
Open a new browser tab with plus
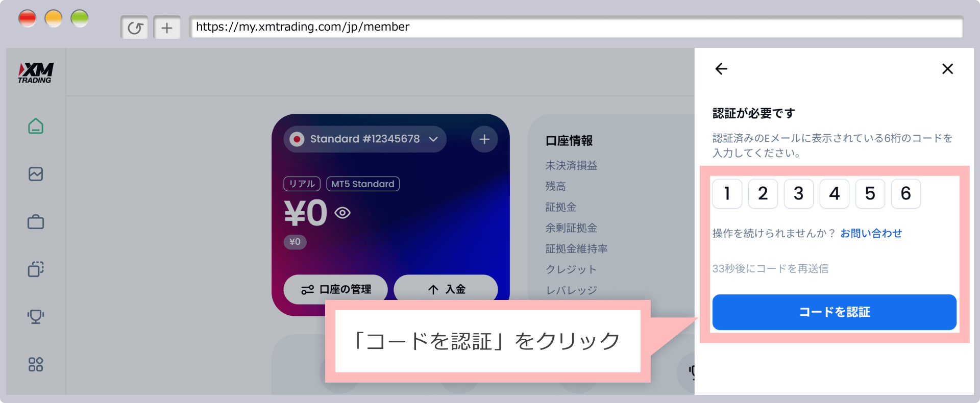[x=167, y=28]
